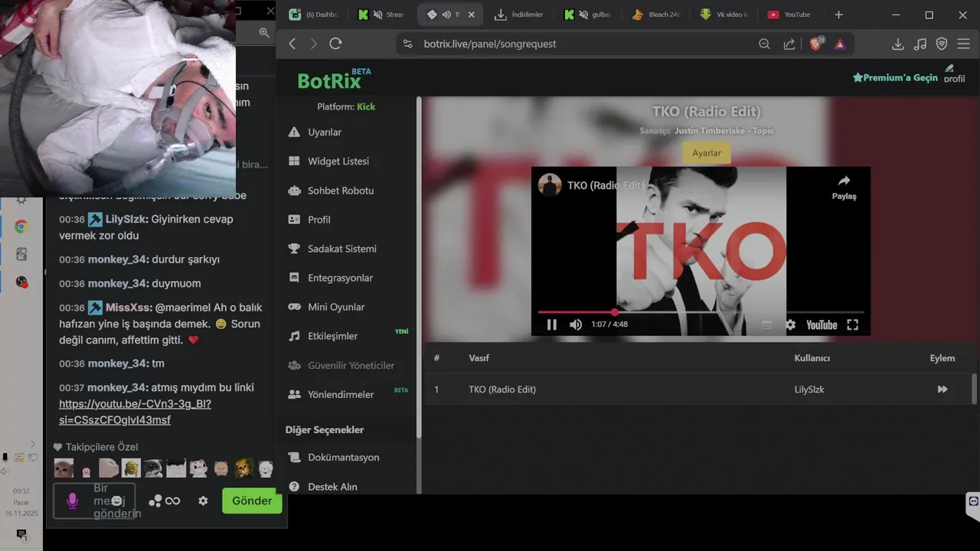
Task: Select the yellow minion emote
Action: pyautogui.click(x=131, y=468)
